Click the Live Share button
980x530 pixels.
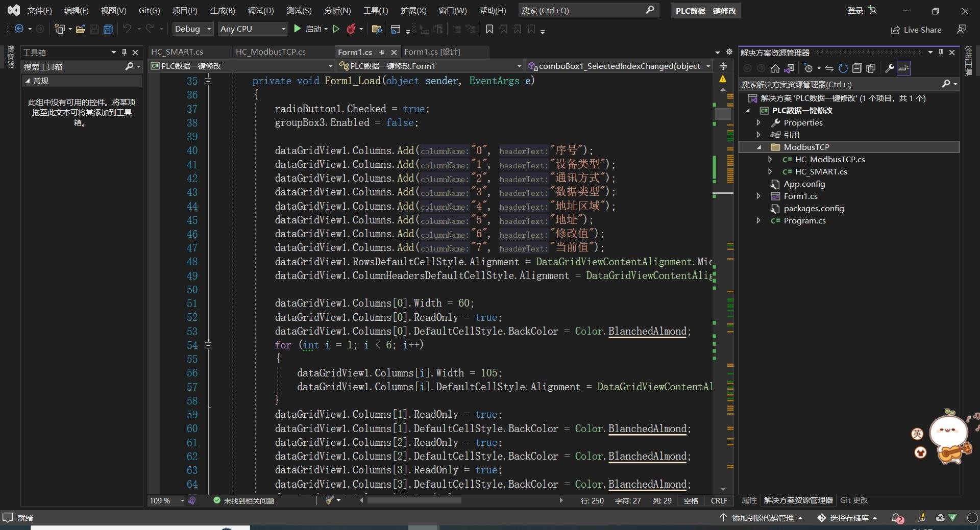pos(916,30)
